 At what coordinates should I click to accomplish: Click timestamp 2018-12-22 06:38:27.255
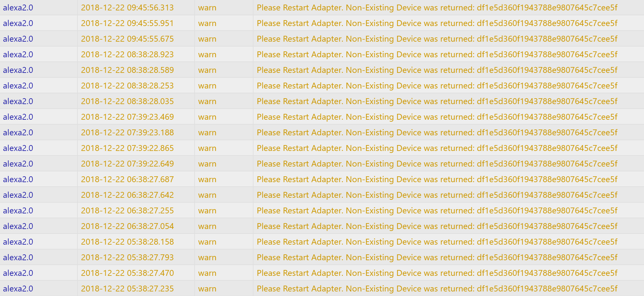pos(127,210)
